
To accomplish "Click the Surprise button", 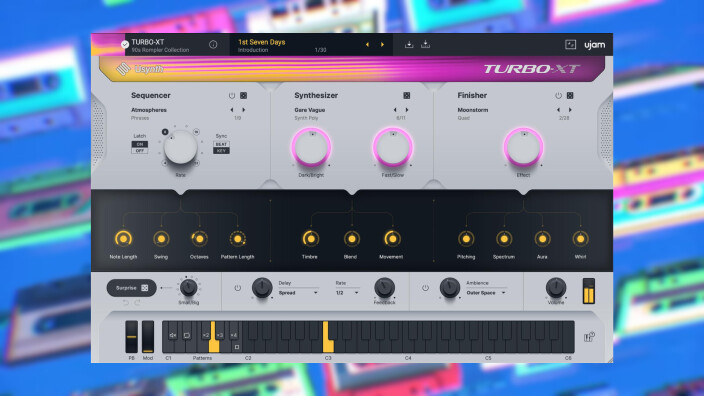I will click(132, 288).
